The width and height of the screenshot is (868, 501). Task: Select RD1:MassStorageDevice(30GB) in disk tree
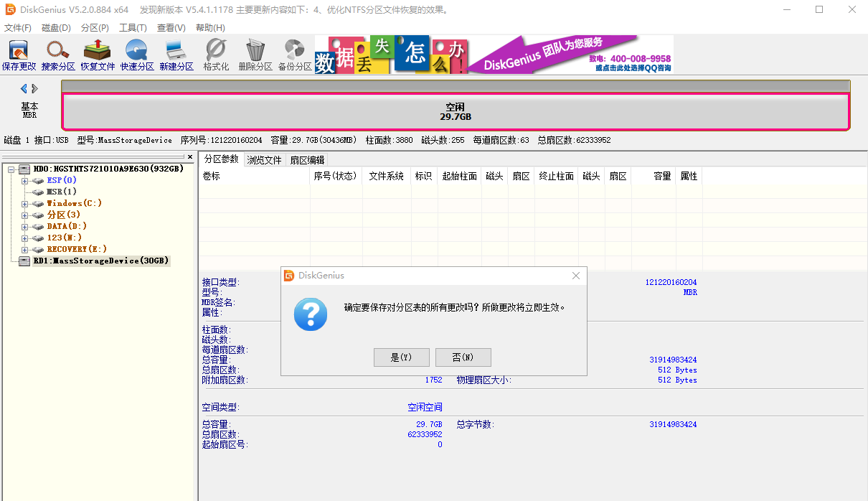click(100, 261)
